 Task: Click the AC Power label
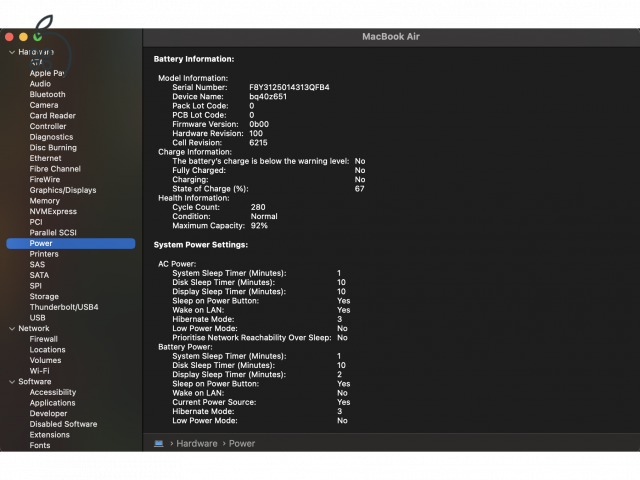[177, 264]
